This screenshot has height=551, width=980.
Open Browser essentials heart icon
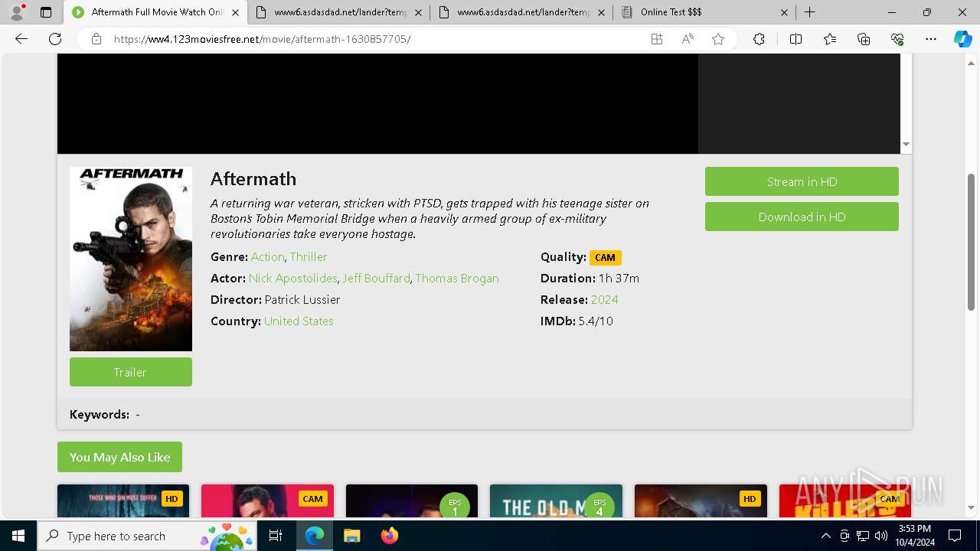pos(897,39)
